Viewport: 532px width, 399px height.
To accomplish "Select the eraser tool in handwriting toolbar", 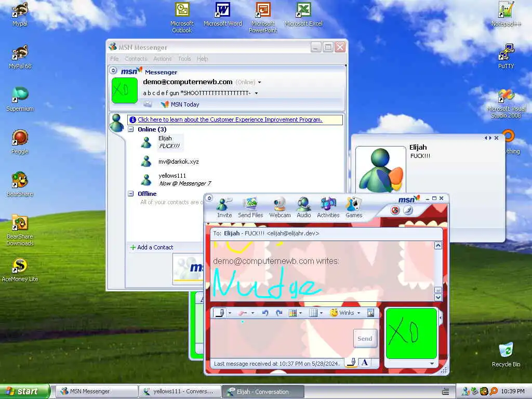I will click(x=242, y=313).
